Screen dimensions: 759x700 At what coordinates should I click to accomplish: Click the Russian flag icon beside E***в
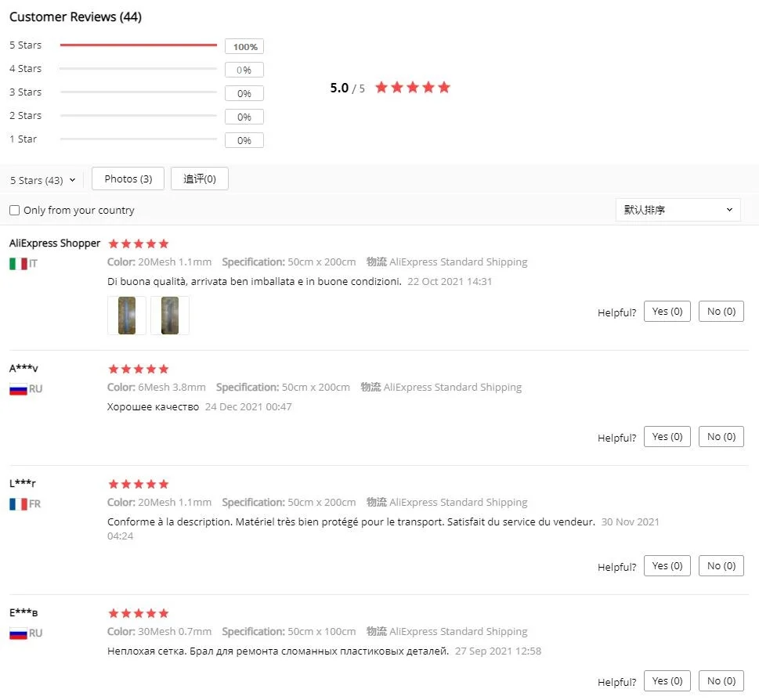(x=18, y=633)
